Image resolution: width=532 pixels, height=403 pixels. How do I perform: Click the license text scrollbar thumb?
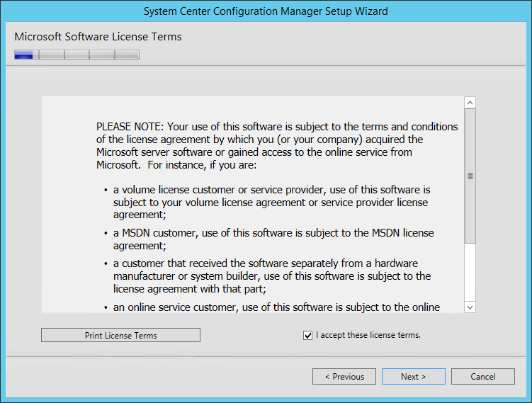click(470, 176)
